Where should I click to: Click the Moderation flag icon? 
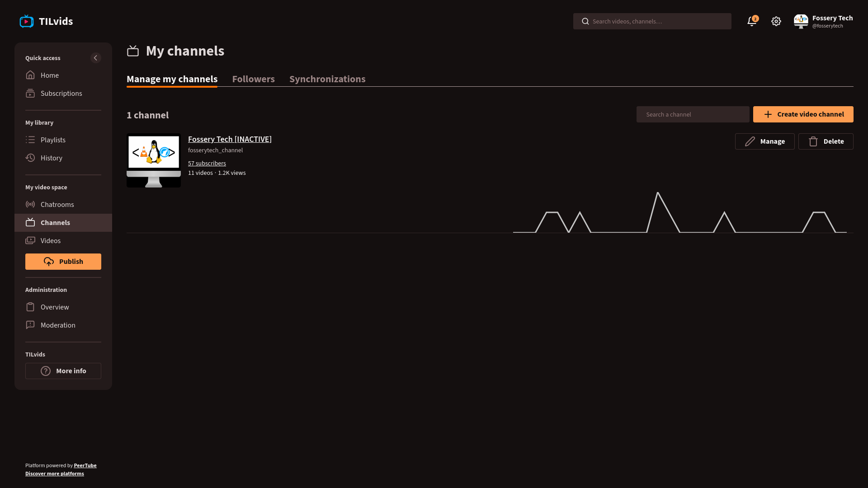[x=30, y=325]
